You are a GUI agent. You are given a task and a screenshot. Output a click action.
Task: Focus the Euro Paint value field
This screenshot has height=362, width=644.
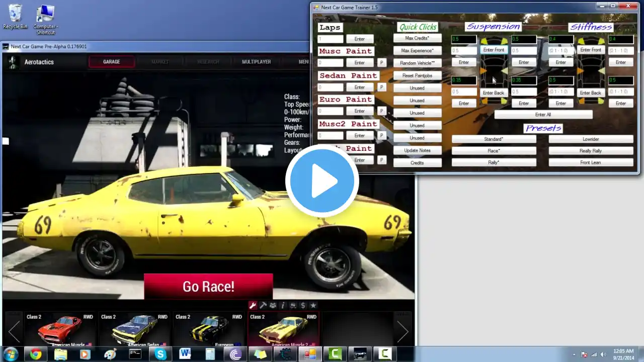pyautogui.click(x=331, y=111)
